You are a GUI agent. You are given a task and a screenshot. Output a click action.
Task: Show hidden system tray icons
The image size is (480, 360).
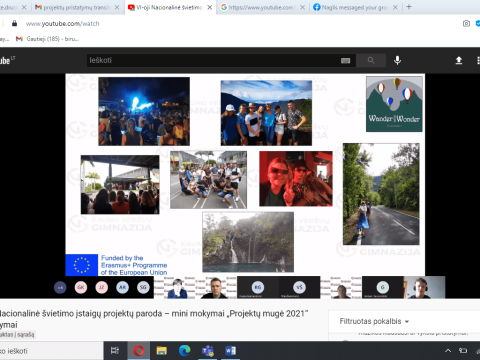[448, 351]
